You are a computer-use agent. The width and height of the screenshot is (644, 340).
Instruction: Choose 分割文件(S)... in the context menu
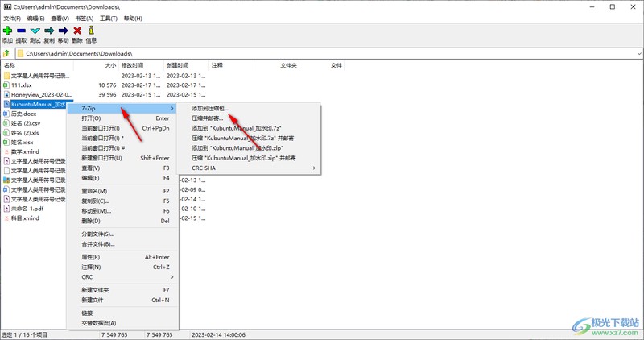(123, 234)
